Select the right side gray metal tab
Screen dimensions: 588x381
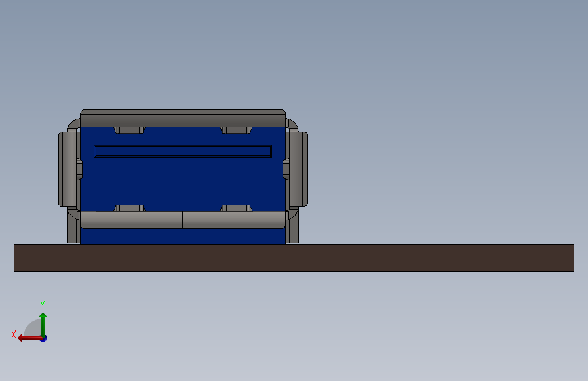298,169
